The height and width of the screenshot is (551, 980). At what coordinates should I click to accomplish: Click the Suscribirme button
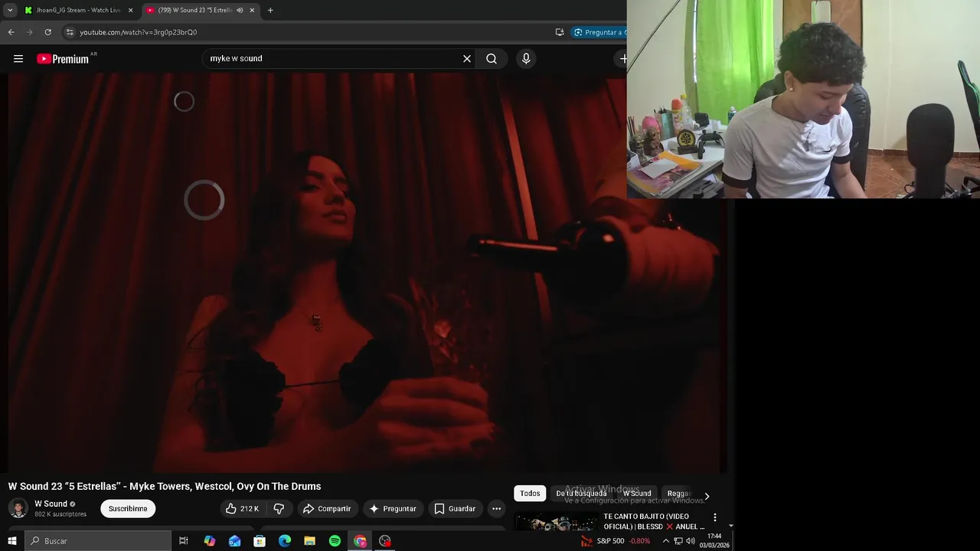coord(128,509)
